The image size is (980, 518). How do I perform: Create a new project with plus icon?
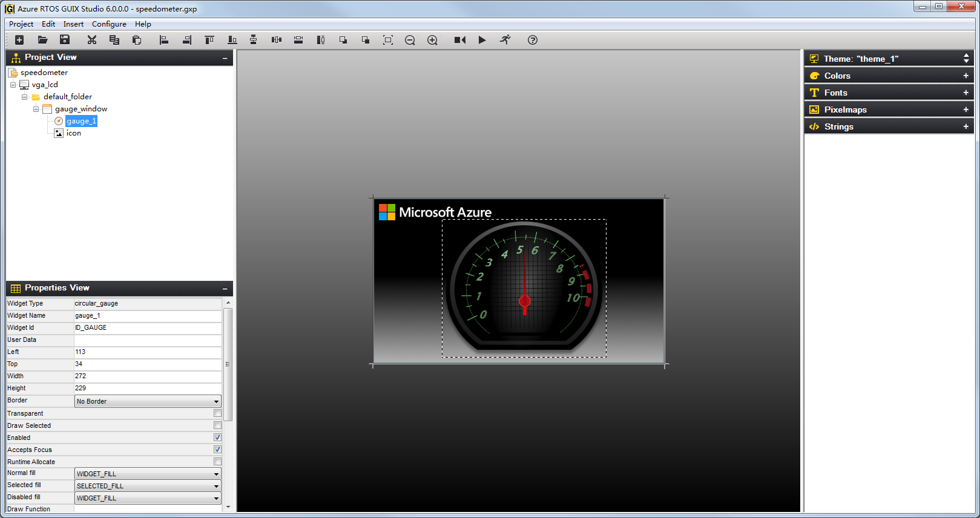click(x=19, y=40)
